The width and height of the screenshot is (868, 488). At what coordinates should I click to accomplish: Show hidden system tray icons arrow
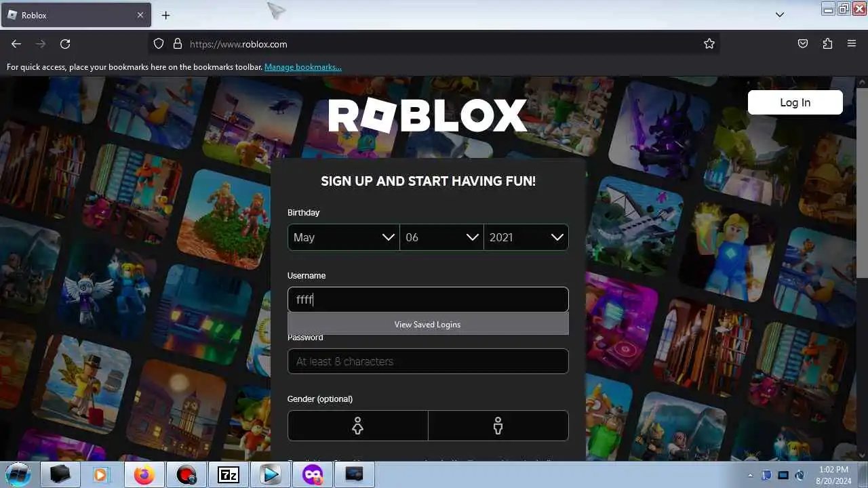750,475
